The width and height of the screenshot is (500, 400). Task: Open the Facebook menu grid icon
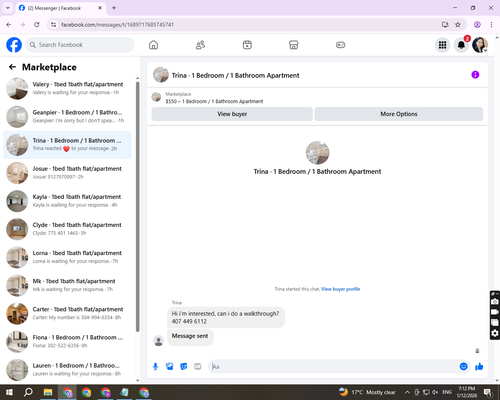coord(442,45)
